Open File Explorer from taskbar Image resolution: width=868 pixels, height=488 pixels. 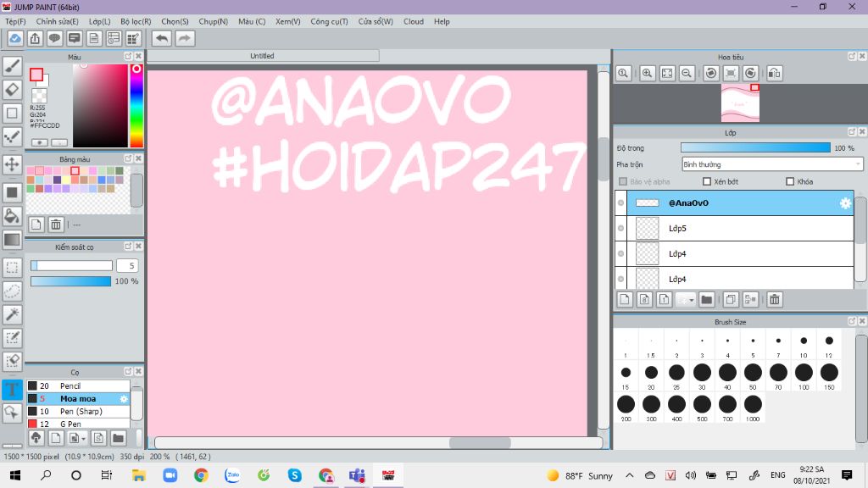click(138, 475)
